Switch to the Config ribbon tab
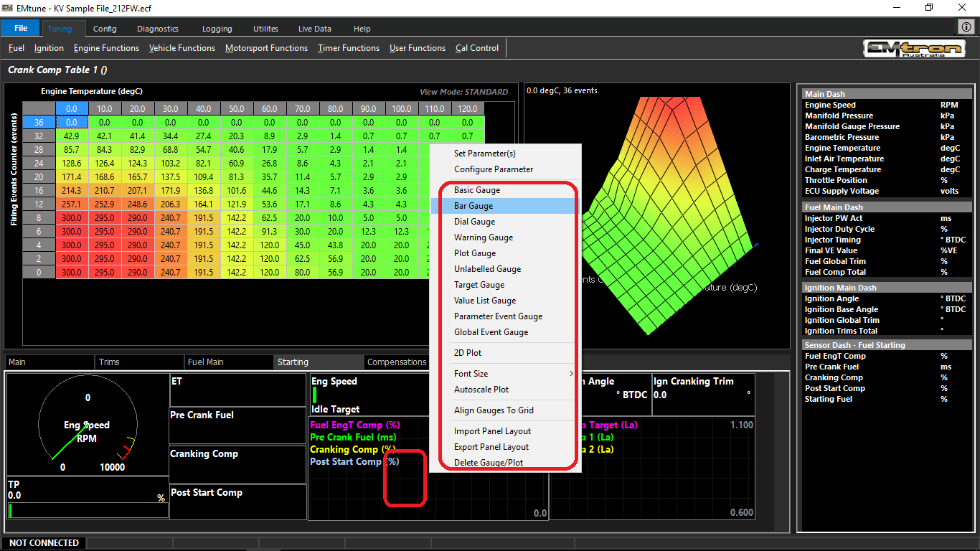The image size is (980, 551). point(105,29)
